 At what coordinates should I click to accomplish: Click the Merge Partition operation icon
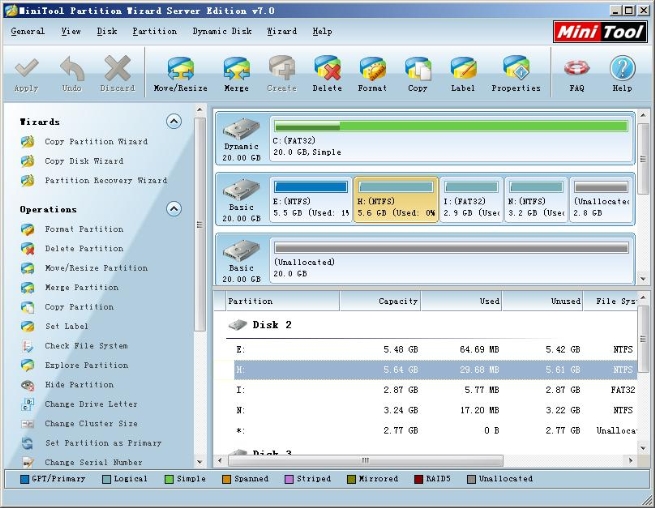(x=28, y=287)
